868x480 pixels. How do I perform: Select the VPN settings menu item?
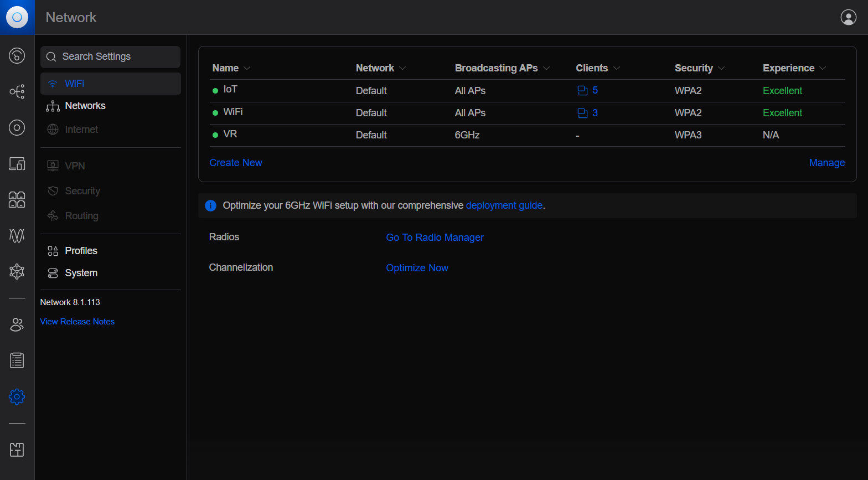point(111,166)
